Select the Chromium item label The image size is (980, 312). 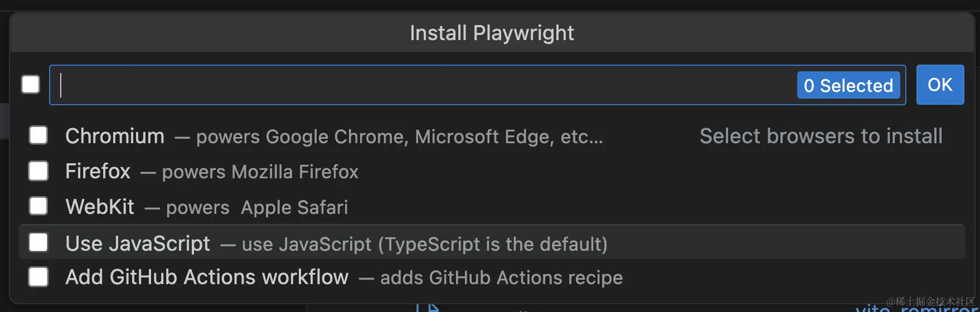pyautogui.click(x=115, y=136)
